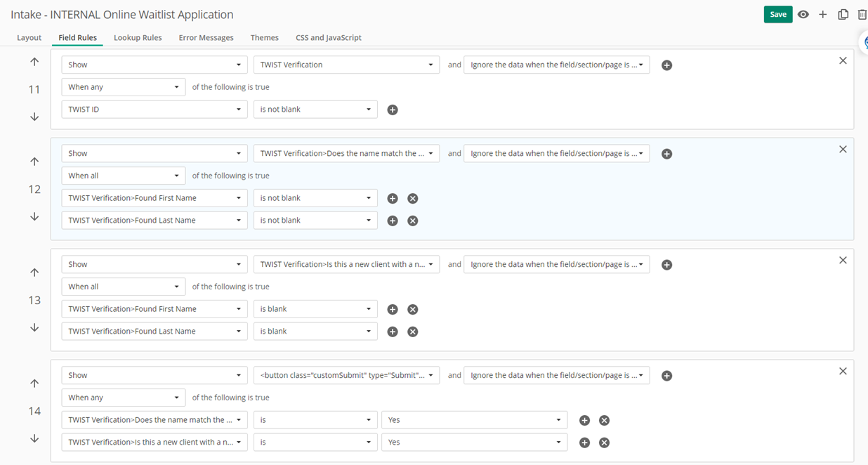Move rule 12 up
Viewport: 868px width, 465px height.
click(34, 162)
